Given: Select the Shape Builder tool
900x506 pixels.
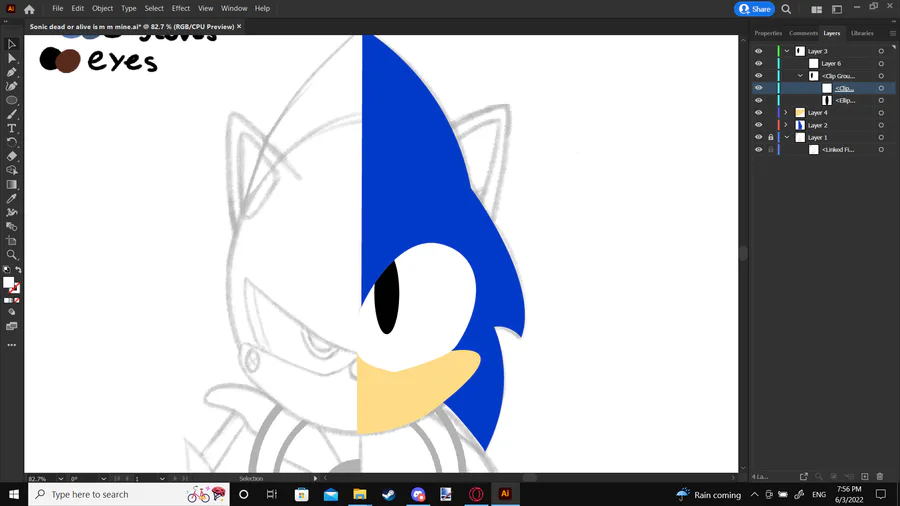Looking at the screenshot, I should pyautogui.click(x=11, y=170).
